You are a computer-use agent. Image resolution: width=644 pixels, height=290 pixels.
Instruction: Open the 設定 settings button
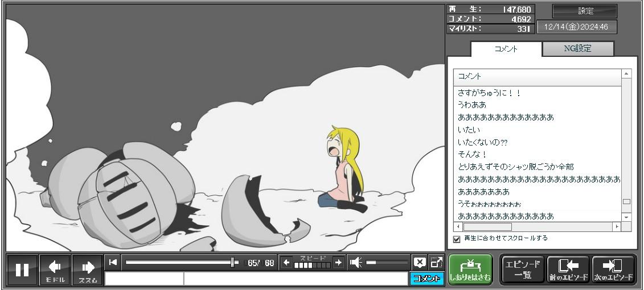(x=585, y=11)
